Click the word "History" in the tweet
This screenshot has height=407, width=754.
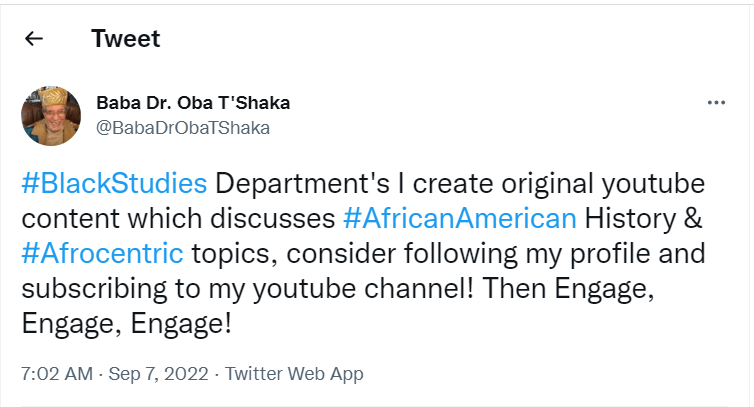[x=638, y=218]
